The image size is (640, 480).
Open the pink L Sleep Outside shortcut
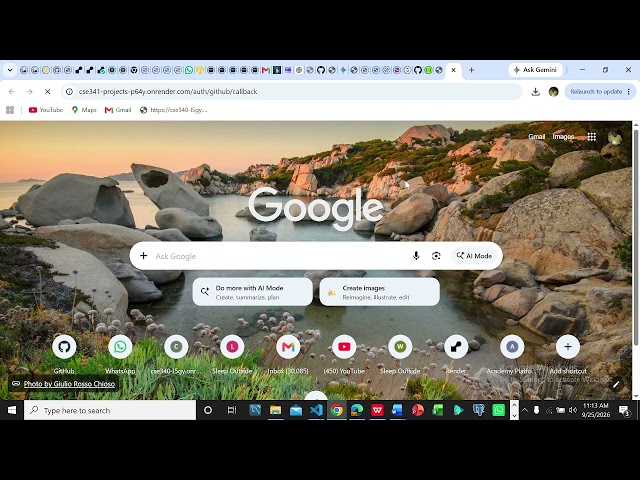click(232, 347)
